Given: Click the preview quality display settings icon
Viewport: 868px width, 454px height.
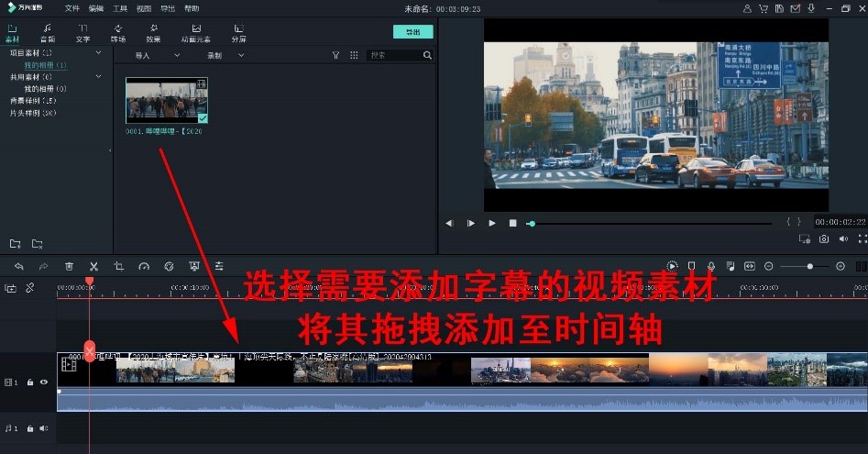Looking at the screenshot, I should click(x=805, y=238).
